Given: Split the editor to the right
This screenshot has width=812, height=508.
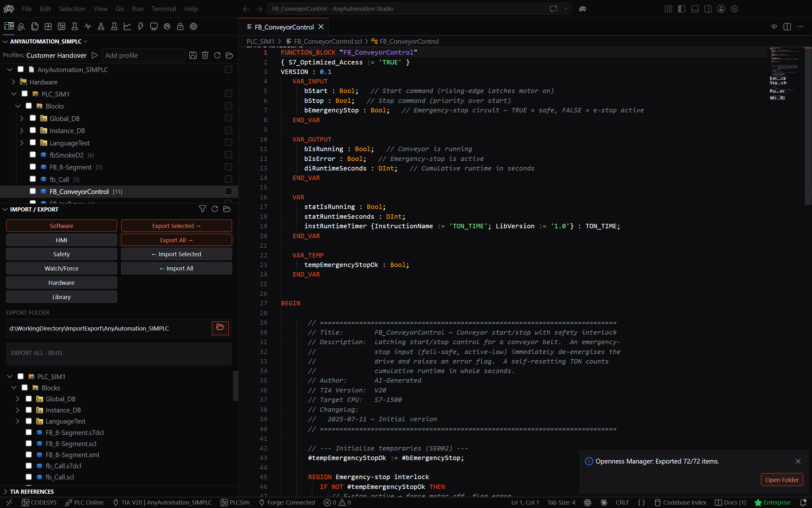Looking at the screenshot, I should point(787,27).
